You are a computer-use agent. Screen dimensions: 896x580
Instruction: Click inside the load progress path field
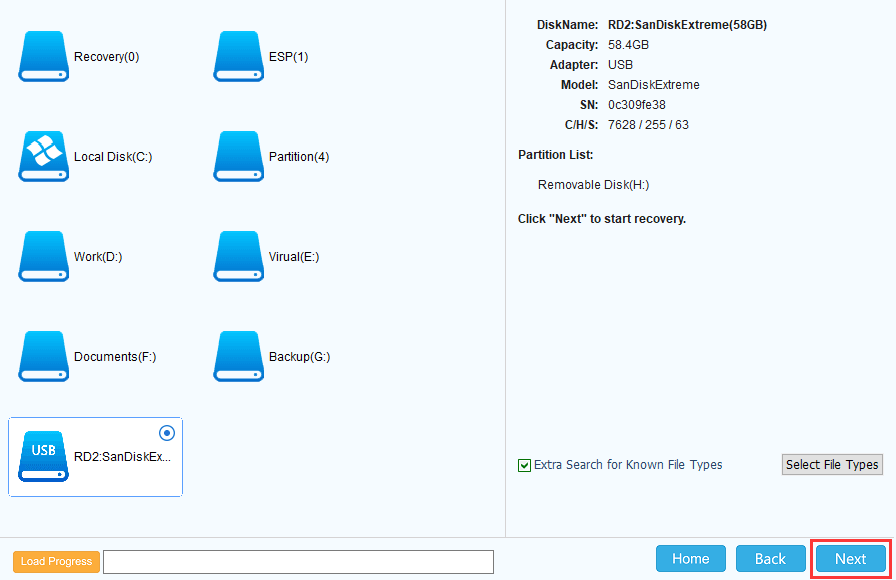pyautogui.click(x=298, y=562)
